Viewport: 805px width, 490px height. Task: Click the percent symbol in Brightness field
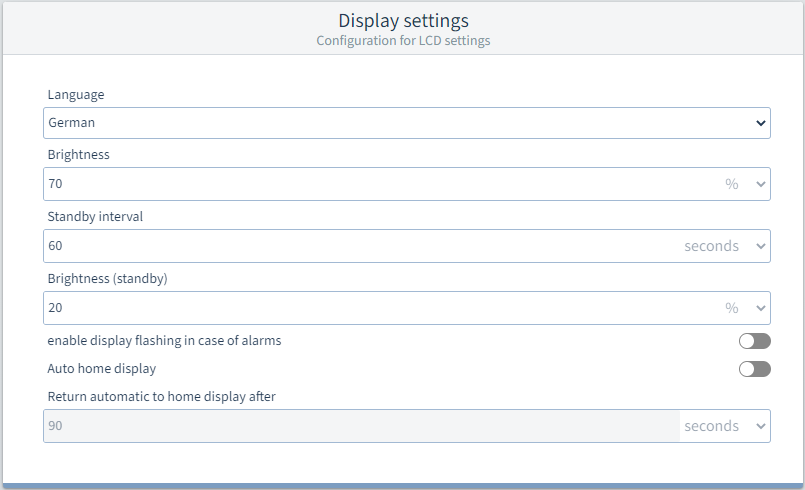(x=732, y=184)
